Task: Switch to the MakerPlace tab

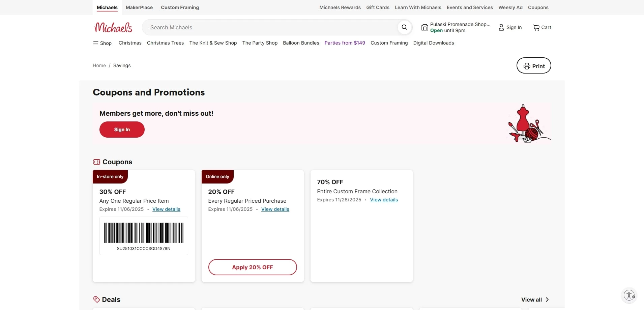Action: click(139, 7)
